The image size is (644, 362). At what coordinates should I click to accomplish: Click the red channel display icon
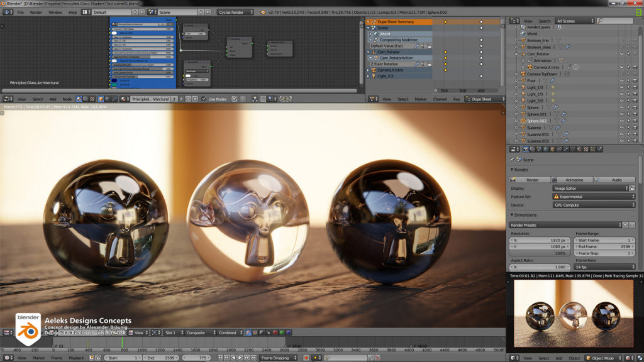tap(275, 332)
